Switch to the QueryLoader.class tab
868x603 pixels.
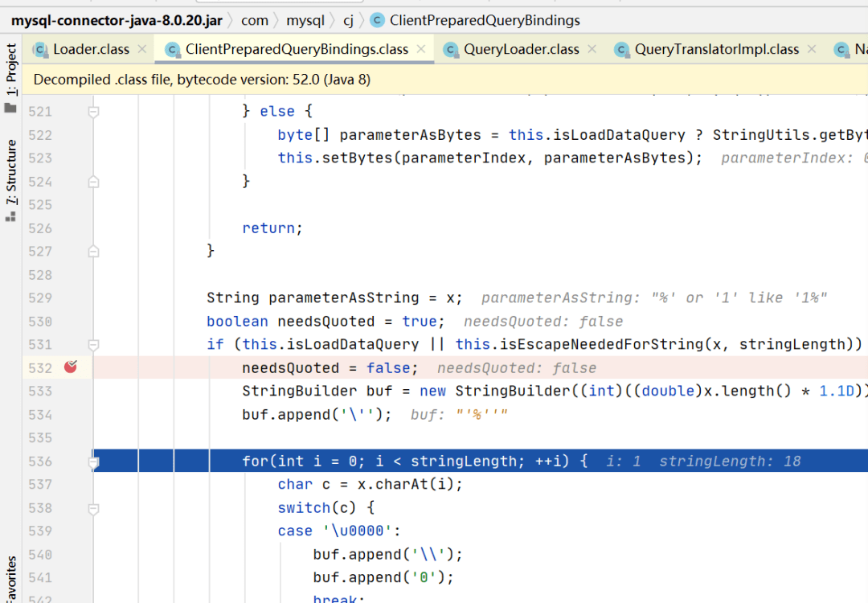coord(521,49)
